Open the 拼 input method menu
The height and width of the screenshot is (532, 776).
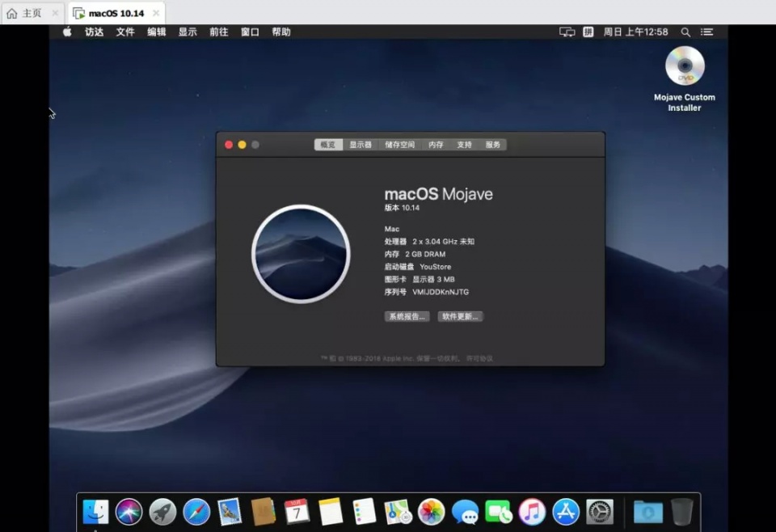(x=588, y=32)
